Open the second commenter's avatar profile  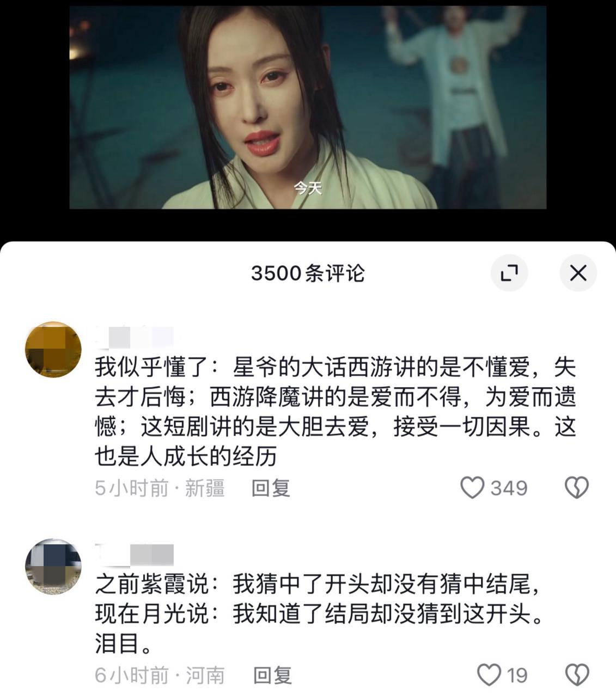pyautogui.click(x=53, y=566)
